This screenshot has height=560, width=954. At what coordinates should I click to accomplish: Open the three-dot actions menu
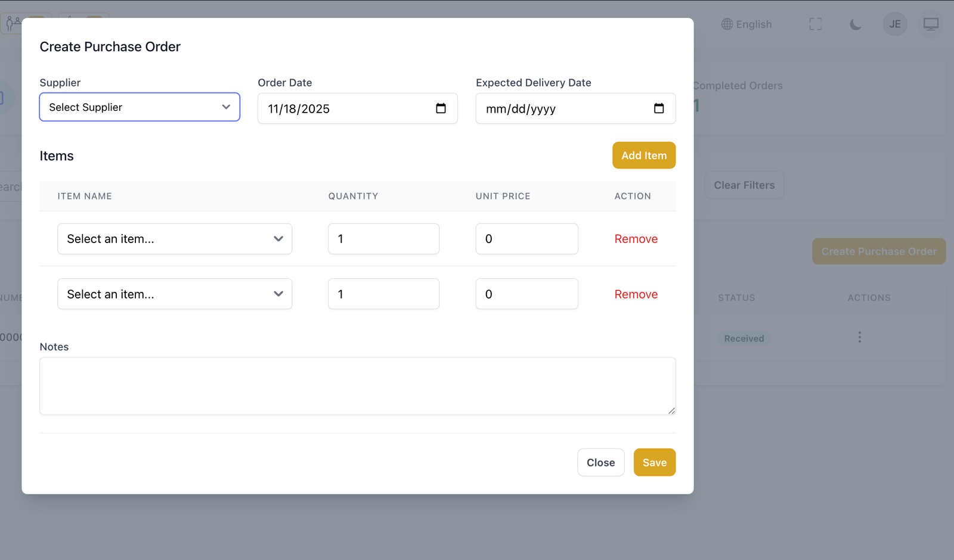[859, 338]
